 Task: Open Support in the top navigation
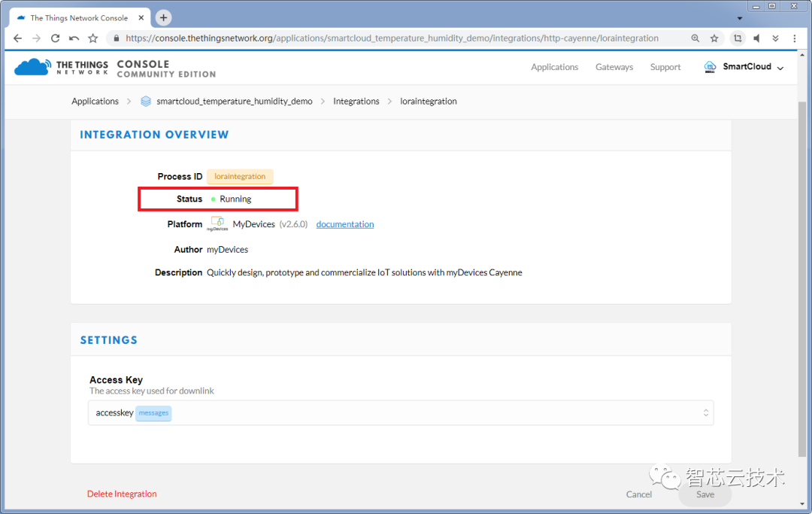point(665,67)
